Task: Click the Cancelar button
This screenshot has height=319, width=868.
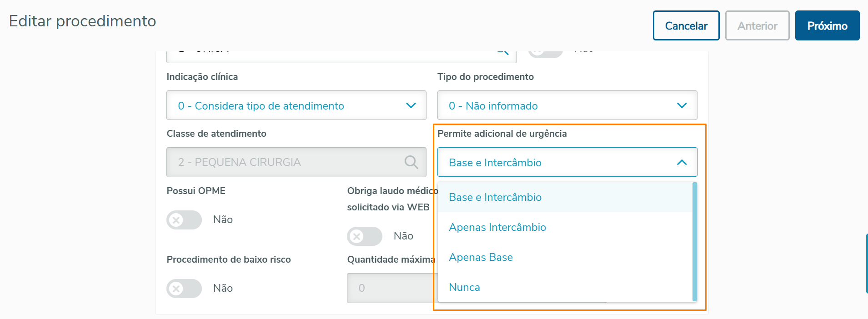Action: (x=686, y=26)
